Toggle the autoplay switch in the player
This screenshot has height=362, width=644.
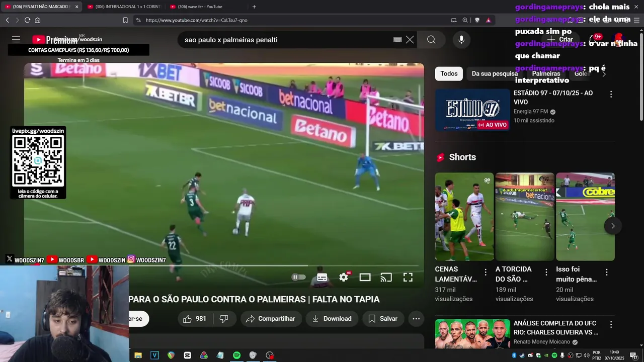pyautogui.click(x=298, y=277)
